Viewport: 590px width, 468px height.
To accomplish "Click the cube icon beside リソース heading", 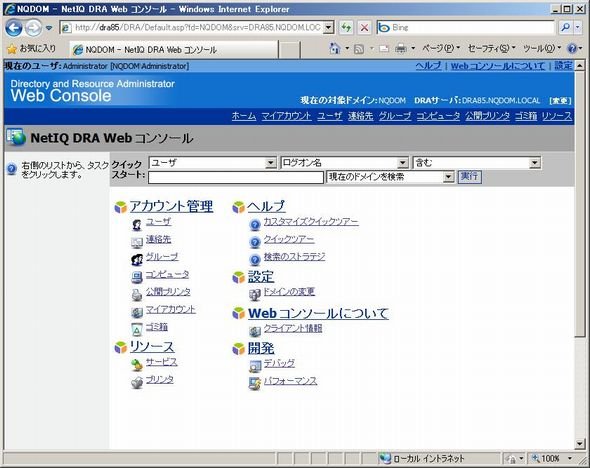I will point(121,347).
